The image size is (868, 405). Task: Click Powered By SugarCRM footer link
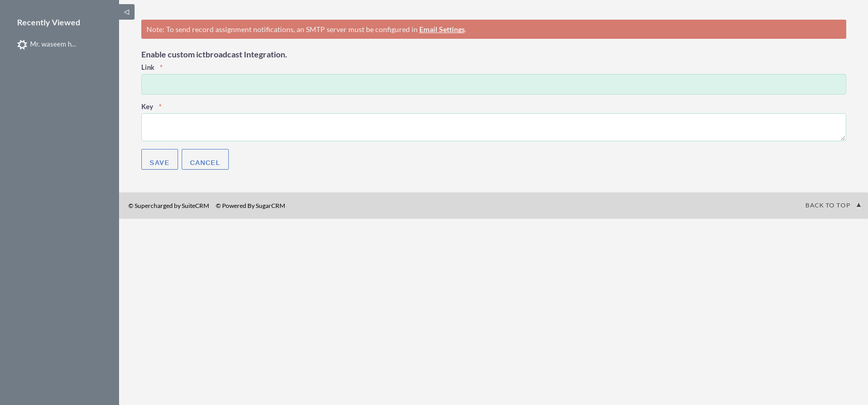point(251,206)
